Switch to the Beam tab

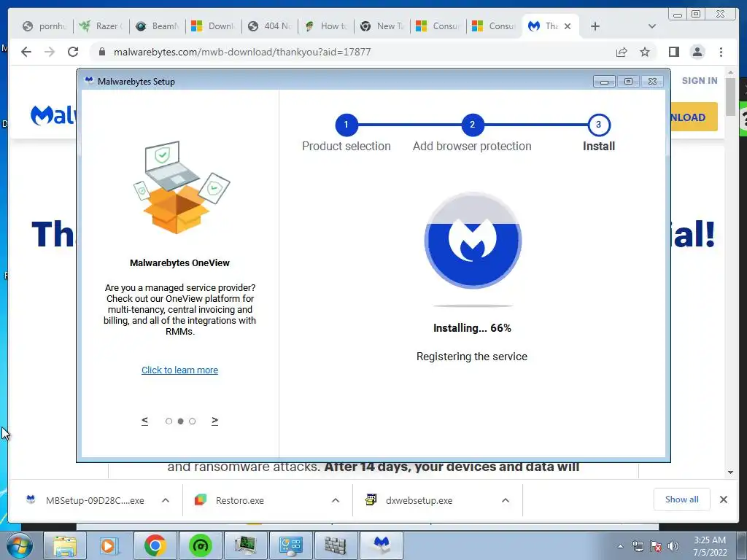point(158,26)
